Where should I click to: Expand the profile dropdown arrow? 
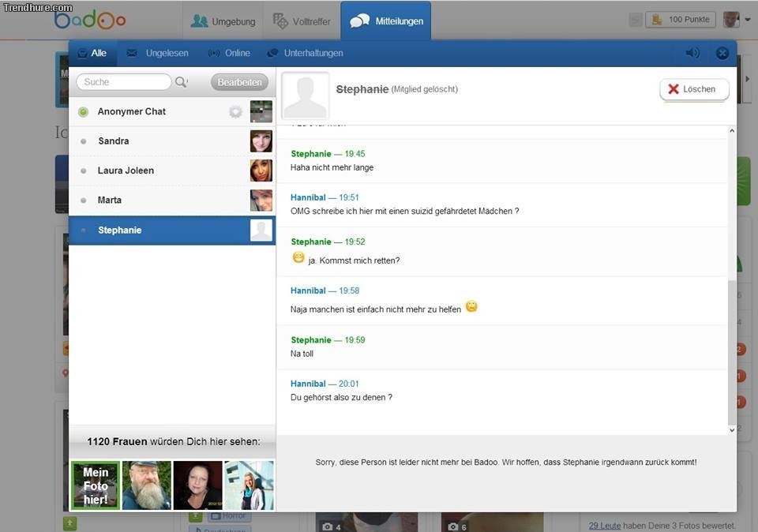(x=747, y=20)
